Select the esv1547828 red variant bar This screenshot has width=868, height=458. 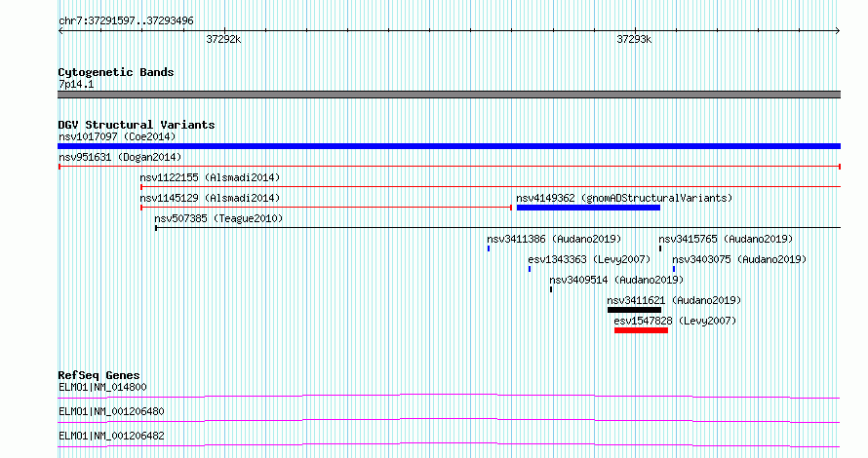click(x=641, y=330)
